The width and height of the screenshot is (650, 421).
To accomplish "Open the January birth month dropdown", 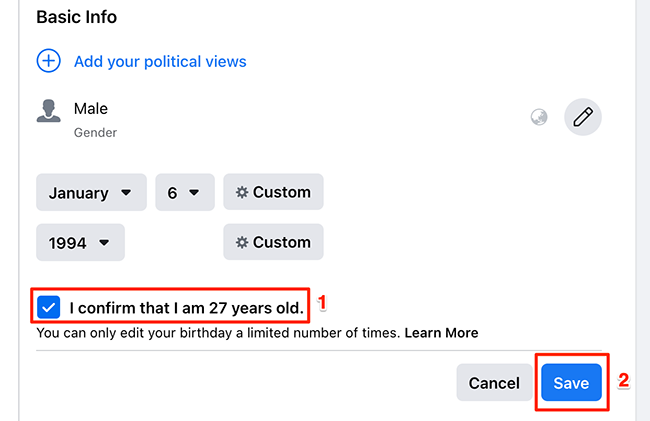I will 91,192.
